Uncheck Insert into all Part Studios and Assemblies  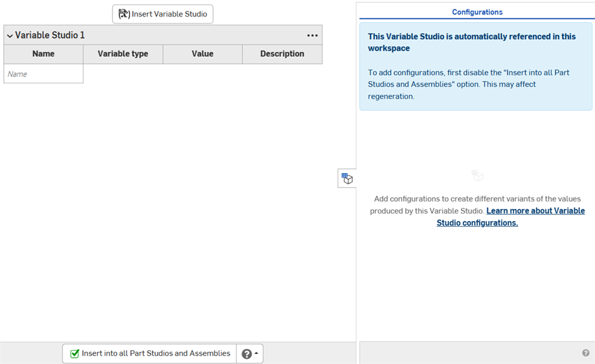click(75, 354)
